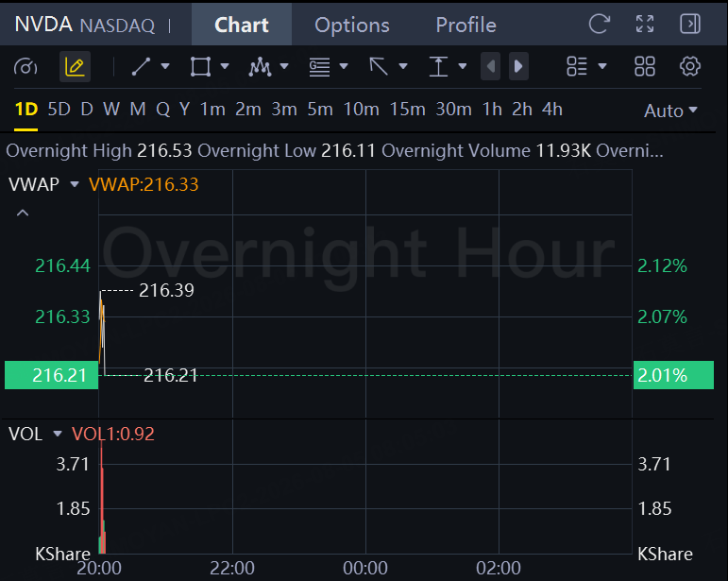Select the yearly Y timeframe

pyautogui.click(x=185, y=110)
